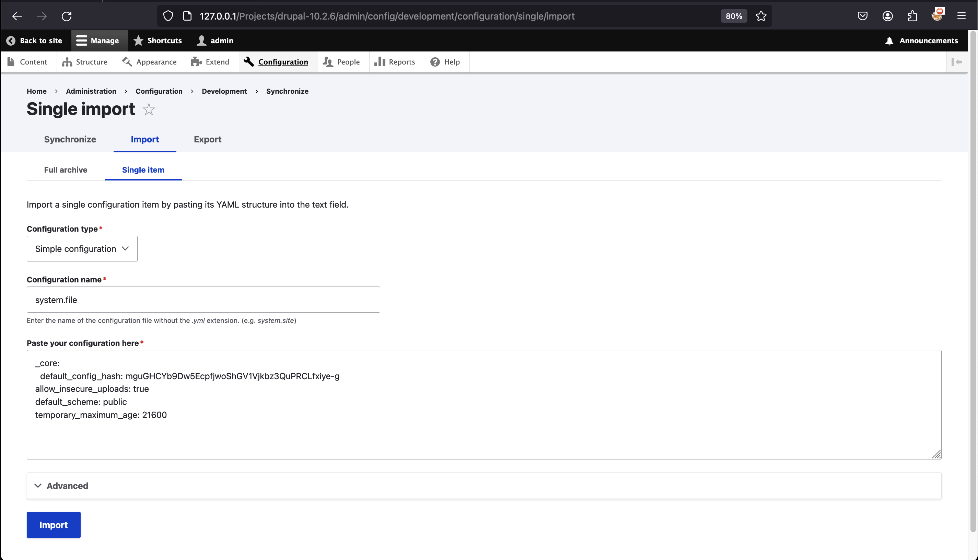This screenshot has width=978, height=560.
Task: Open the browser extensions puzzle icon
Action: point(912,16)
